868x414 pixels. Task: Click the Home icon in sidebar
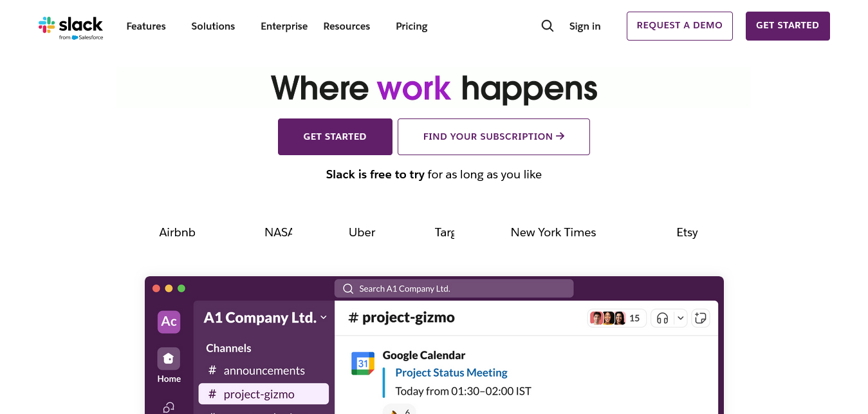coord(169,359)
